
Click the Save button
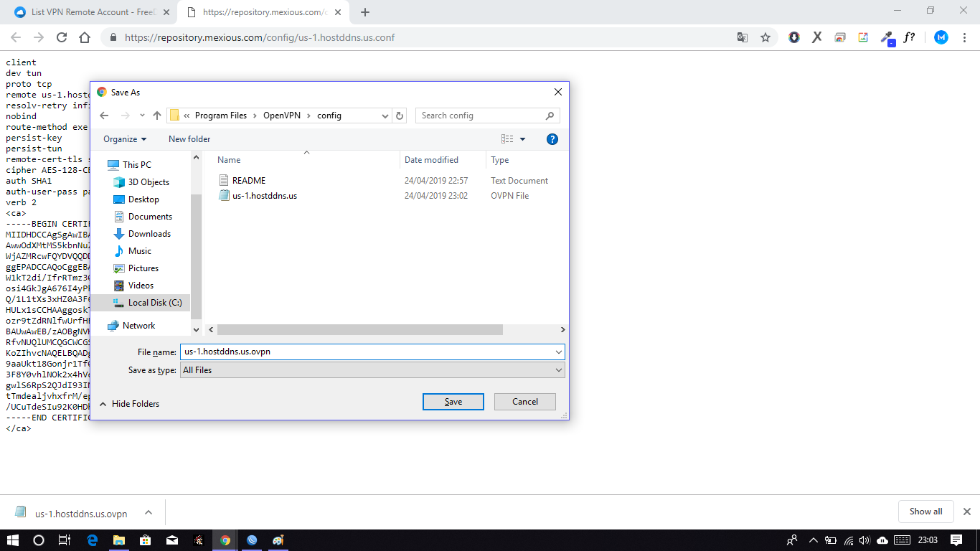point(453,402)
